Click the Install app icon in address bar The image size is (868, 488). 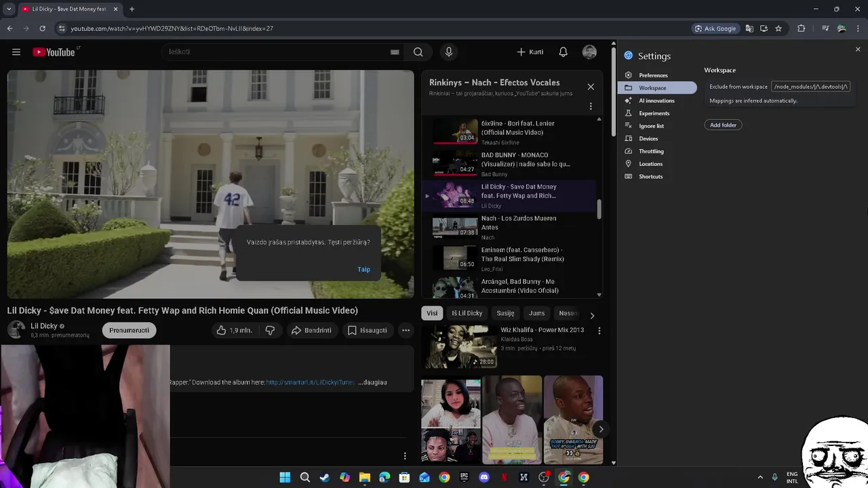click(x=764, y=28)
